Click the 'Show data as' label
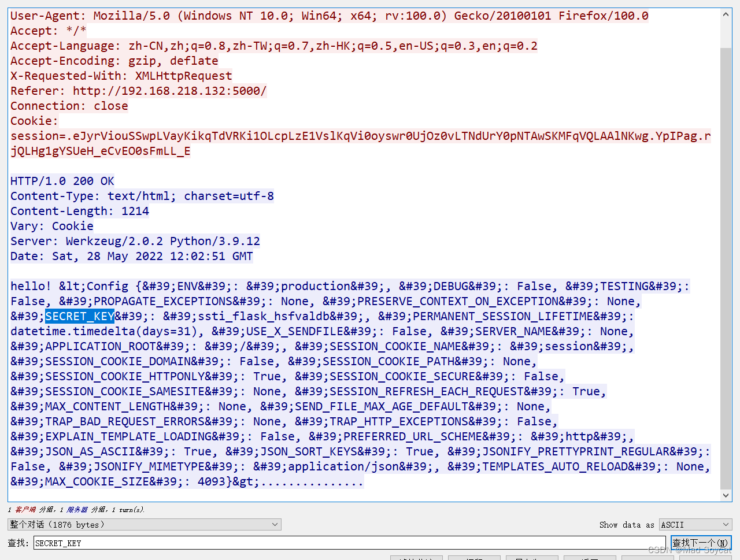740x560 pixels. (627, 525)
